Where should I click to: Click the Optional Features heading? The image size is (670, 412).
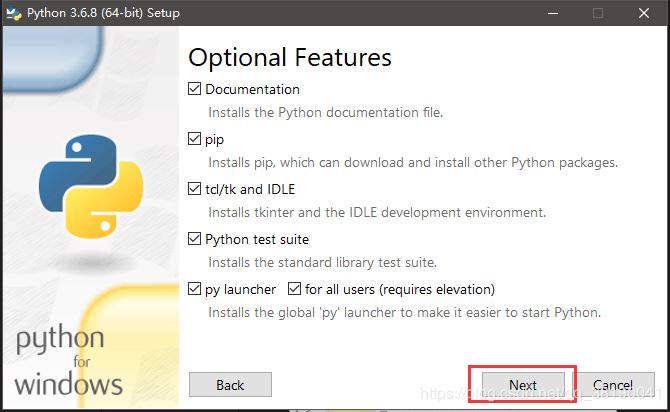pos(289,56)
